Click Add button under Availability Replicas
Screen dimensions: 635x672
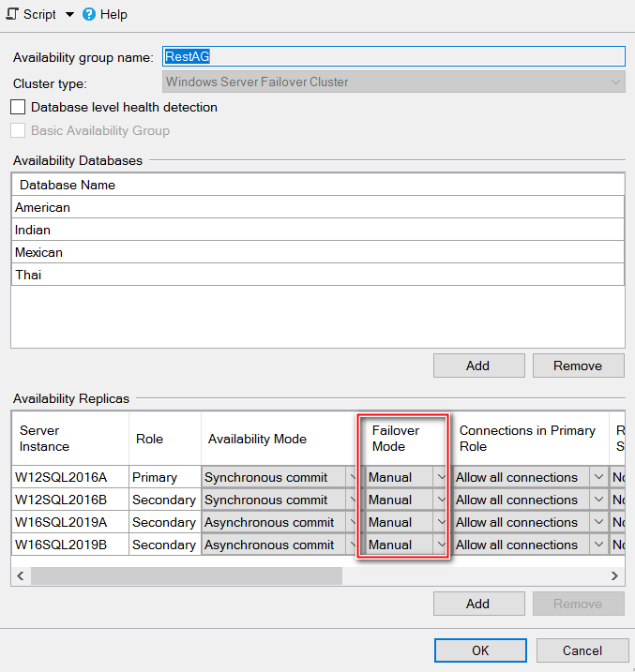point(478,604)
